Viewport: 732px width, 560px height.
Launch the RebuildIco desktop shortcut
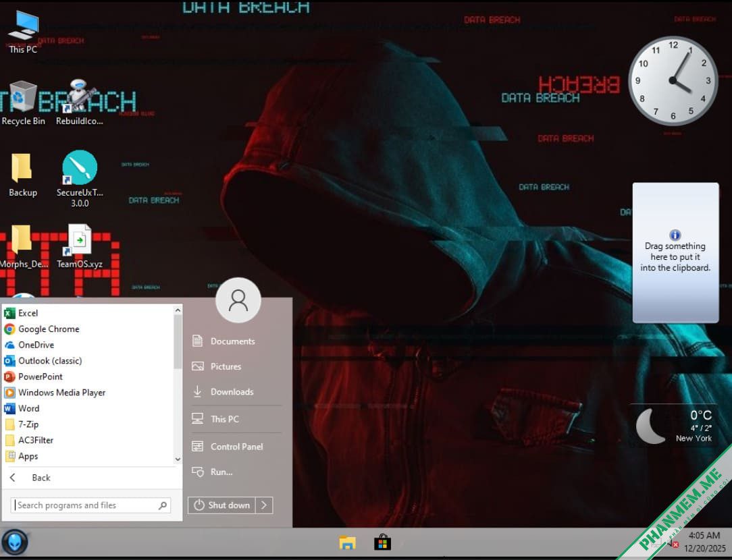click(80, 103)
